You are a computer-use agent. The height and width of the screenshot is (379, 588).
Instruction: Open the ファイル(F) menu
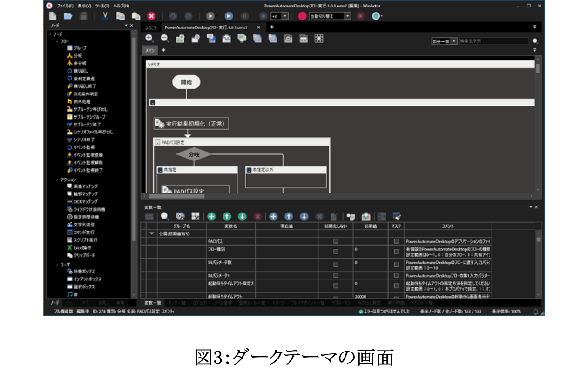(x=65, y=6)
